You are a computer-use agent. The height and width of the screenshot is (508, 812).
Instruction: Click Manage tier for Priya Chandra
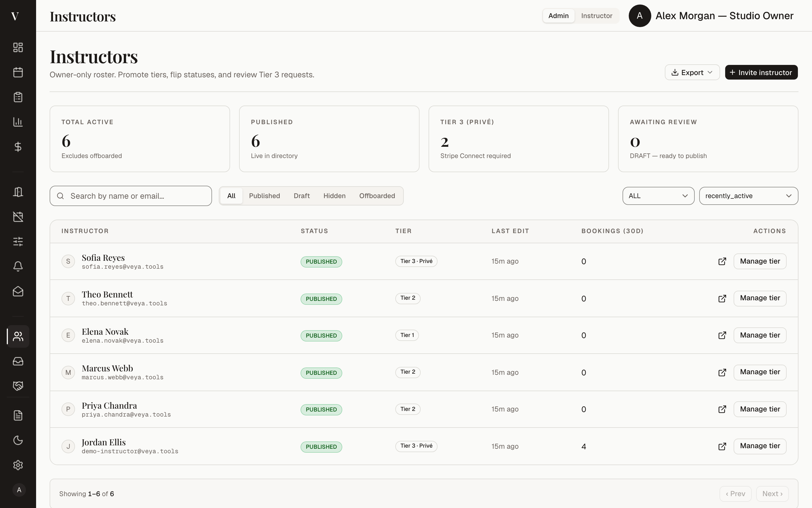[760, 409]
